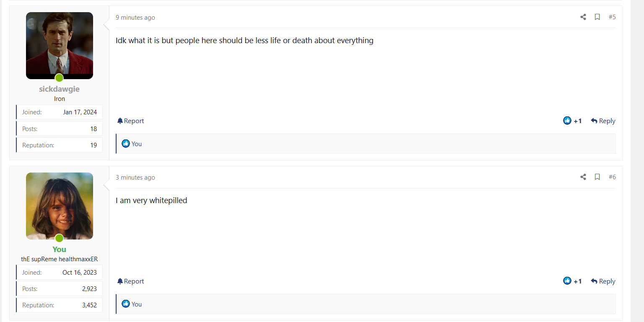Open the avatar on post #6
The image size is (644, 322).
[60, 206]
